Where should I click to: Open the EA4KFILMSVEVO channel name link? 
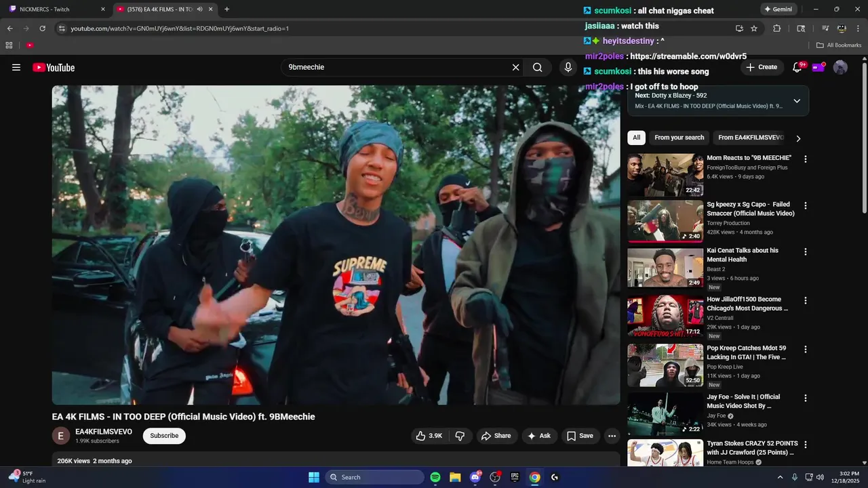[x=104, y=432]
